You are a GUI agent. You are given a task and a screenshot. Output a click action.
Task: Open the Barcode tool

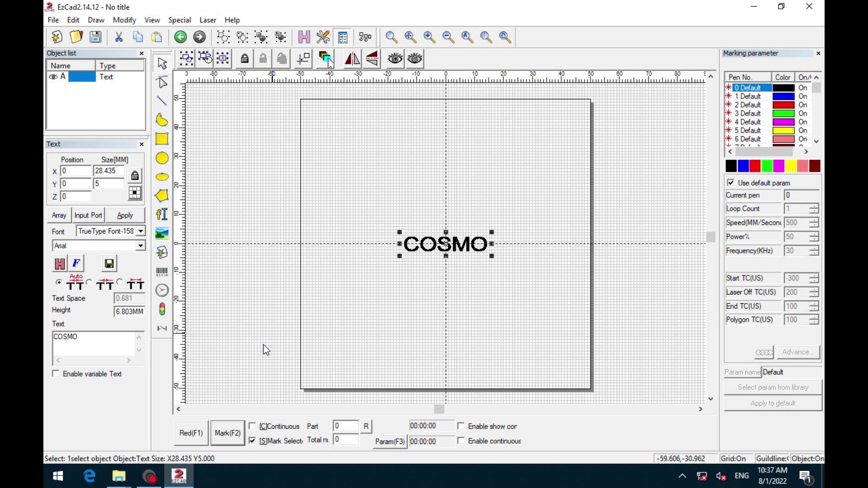point(161,271)
